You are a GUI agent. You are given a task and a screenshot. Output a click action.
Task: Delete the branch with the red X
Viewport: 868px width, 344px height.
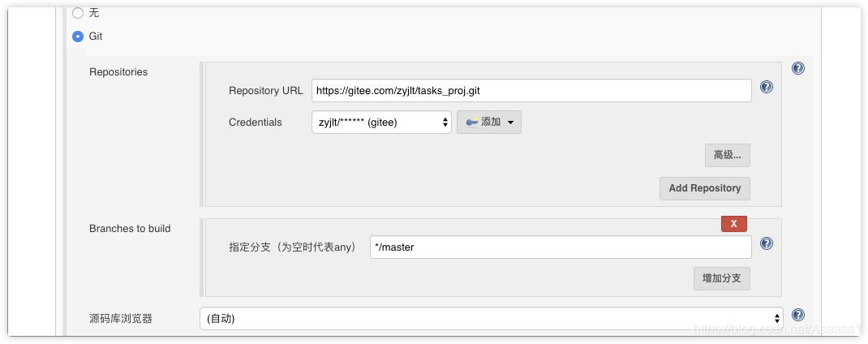point(734,224)
